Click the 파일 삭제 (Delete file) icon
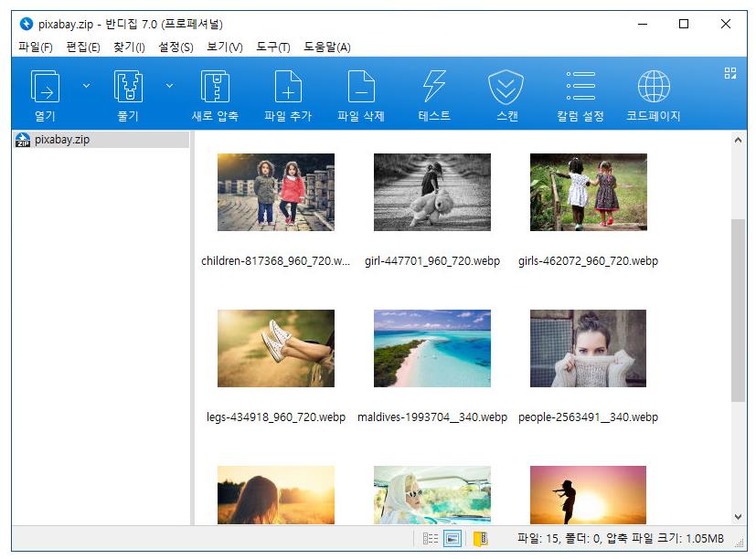Image resolution: width=756 pixels, height=559 pixels. click(361, 87)
